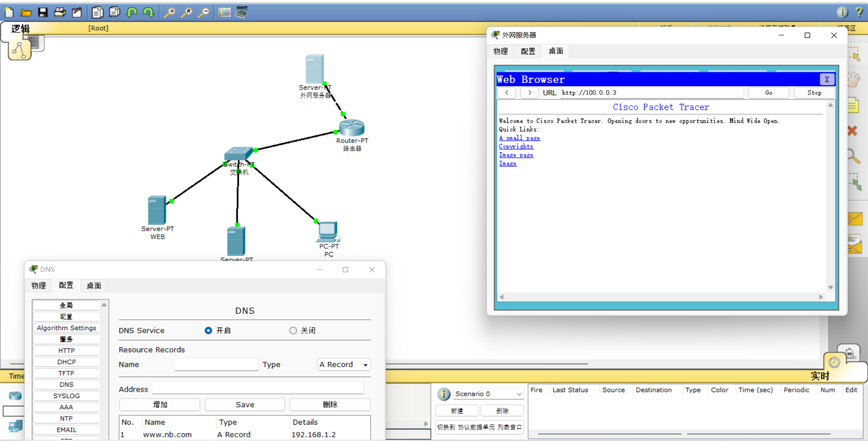Reset zoom with the R magnifier
This screenshot has height=441, width=868.
click(x=187, y=12)
